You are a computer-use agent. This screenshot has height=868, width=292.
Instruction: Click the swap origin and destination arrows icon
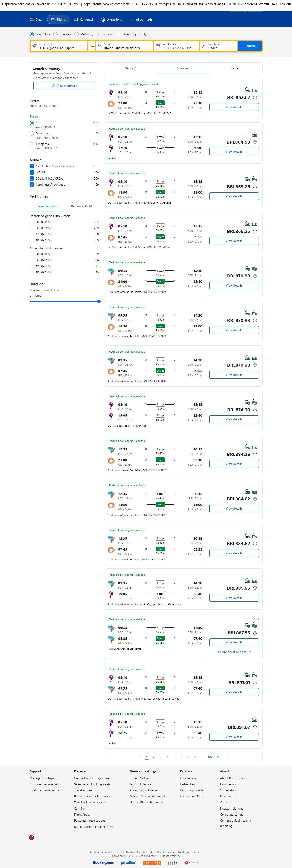click(x=92, y=46)
